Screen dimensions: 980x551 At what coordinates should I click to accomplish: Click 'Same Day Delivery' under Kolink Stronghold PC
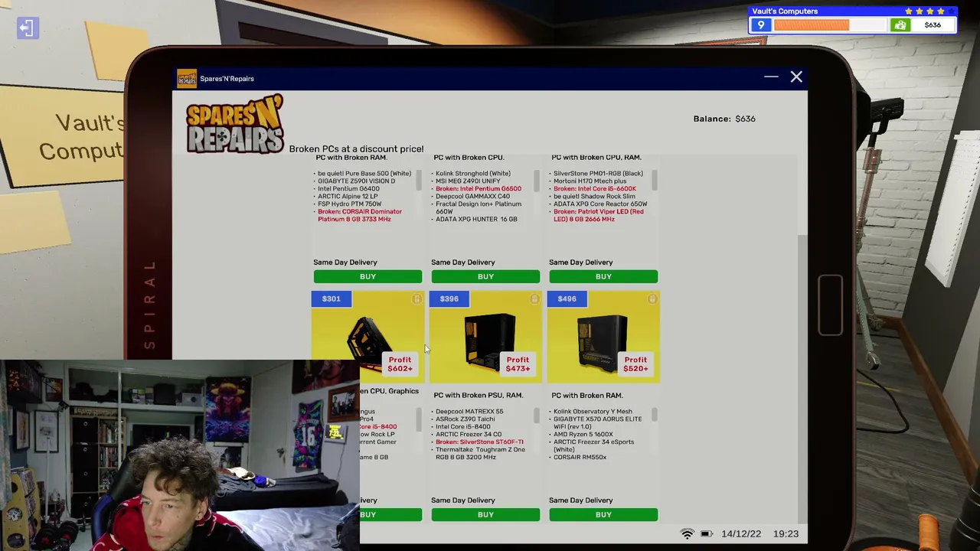click(x=463, y=262)
